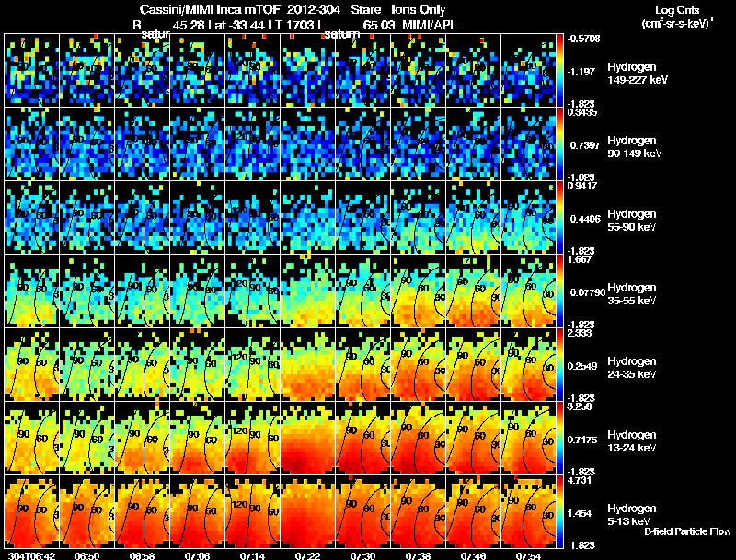This screenshot has height=560, width=736.
Task: Open the 55-90 keV image panel at 07:14
Action: [252, 217]
